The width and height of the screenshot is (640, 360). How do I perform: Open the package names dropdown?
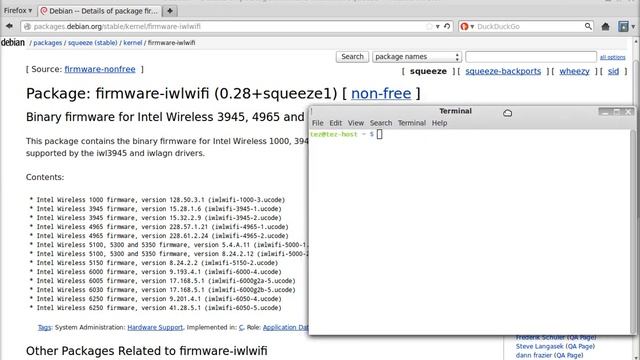point(417,57)
